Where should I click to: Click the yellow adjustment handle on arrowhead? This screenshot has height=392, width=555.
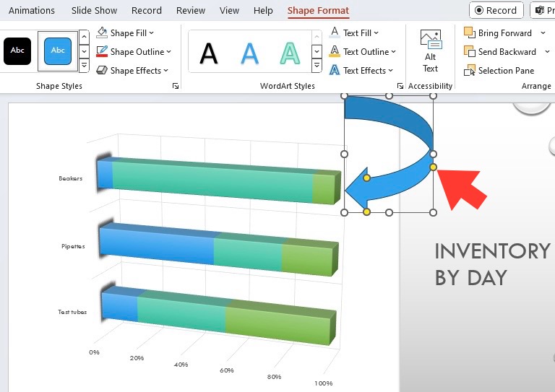point(366,178)
